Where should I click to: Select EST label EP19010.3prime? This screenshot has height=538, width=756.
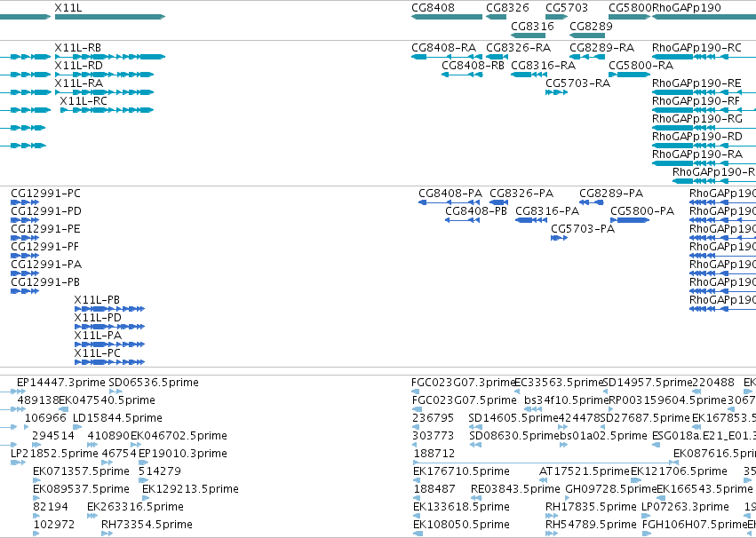(x=183, y=454)
